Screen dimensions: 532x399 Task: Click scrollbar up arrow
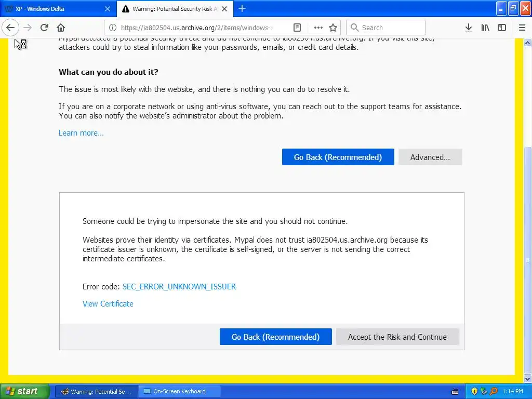coord(528,43)
